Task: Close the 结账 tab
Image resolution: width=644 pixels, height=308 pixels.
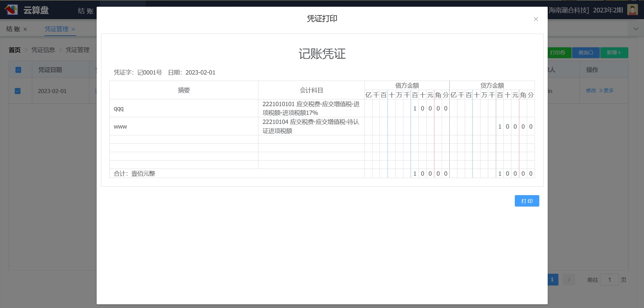Action: click(x=25, y=30)
